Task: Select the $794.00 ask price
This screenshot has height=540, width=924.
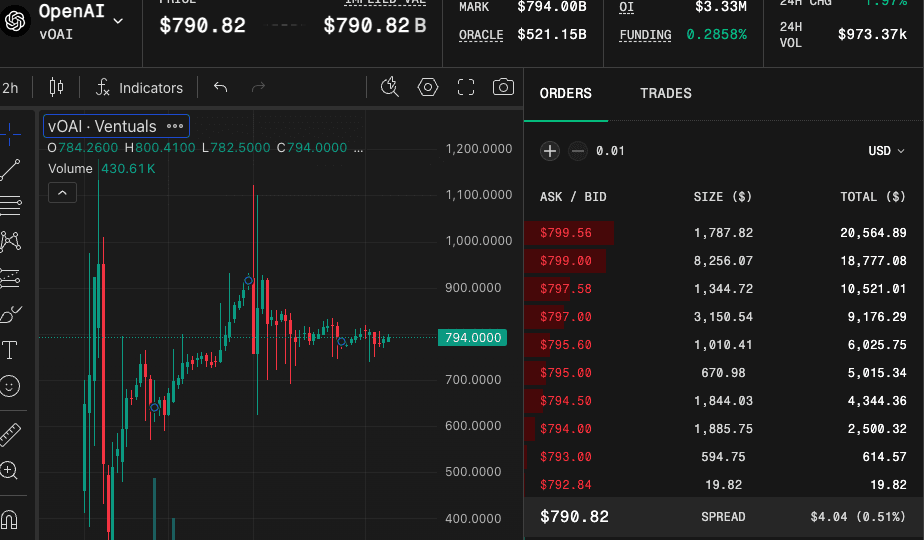Action: coord(566,429)
